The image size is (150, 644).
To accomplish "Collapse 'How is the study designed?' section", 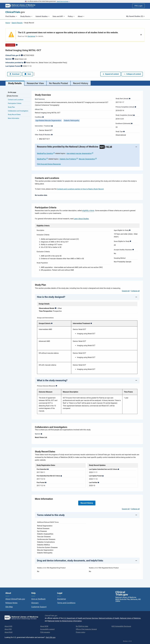I will (136, 297).
